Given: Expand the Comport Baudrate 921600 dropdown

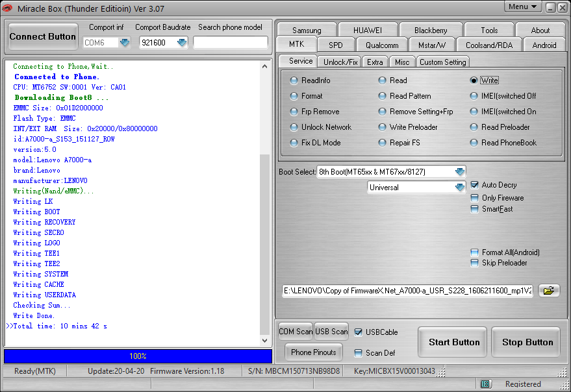Looking at the screenshot, I should (x=182, y=43).
